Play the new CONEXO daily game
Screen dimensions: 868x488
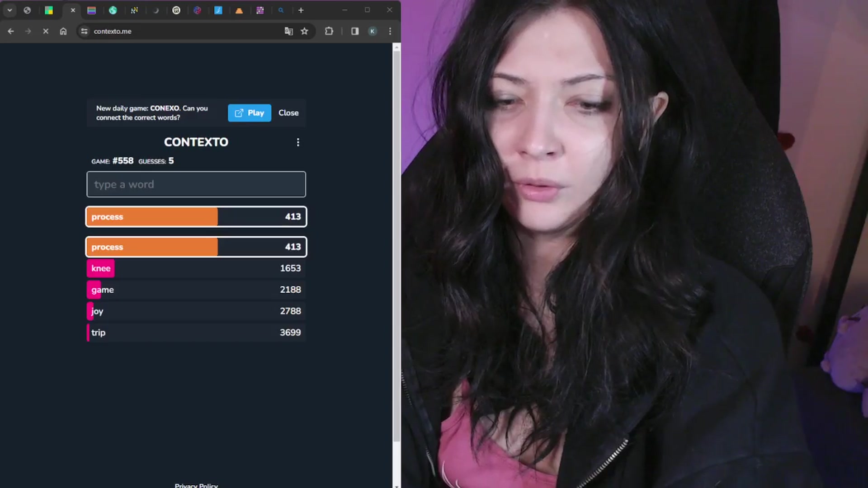pos(250,113)
